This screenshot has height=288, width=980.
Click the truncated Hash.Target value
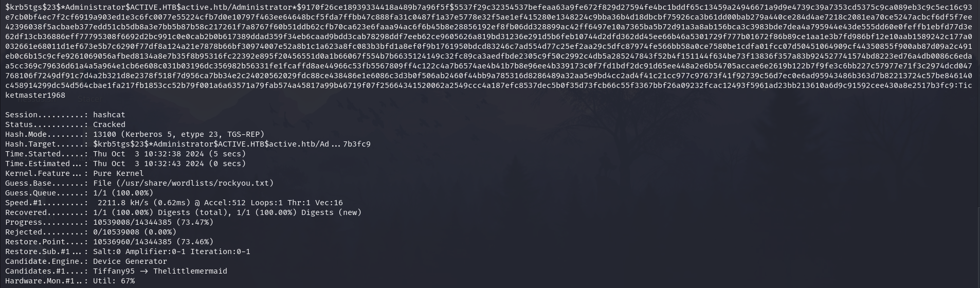pyautogui.click(x=232, y=144)
